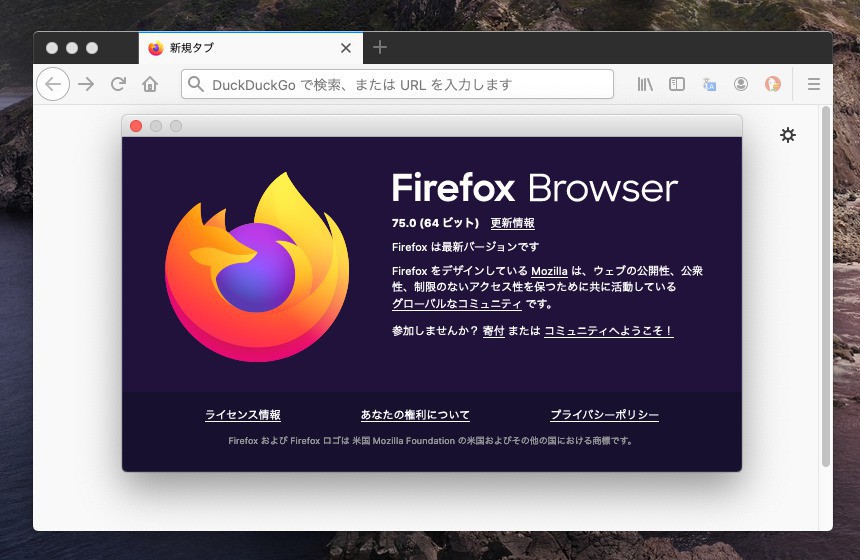Click the Mozilla Foundation trademark notice

pyautogui.click(x=431, y=440)
